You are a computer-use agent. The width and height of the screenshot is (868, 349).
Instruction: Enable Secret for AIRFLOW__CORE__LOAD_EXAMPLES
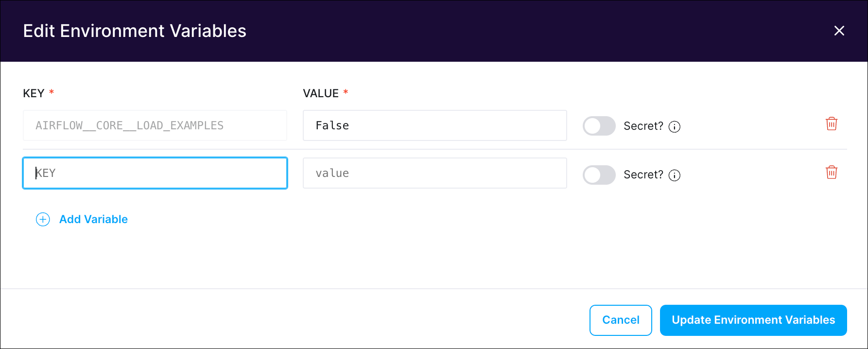coord(599,126)
